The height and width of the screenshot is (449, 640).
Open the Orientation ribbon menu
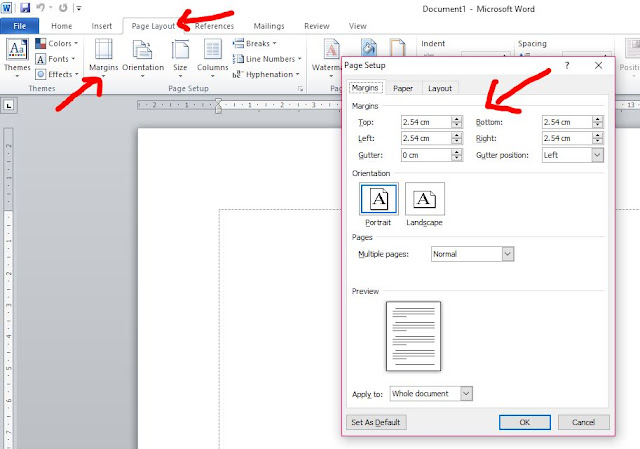click(142, 57)
